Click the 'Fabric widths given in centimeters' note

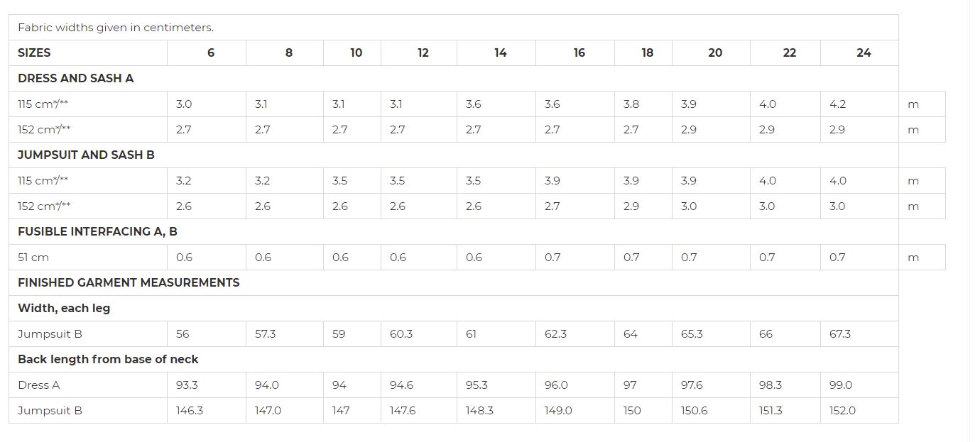pos(116,28)
